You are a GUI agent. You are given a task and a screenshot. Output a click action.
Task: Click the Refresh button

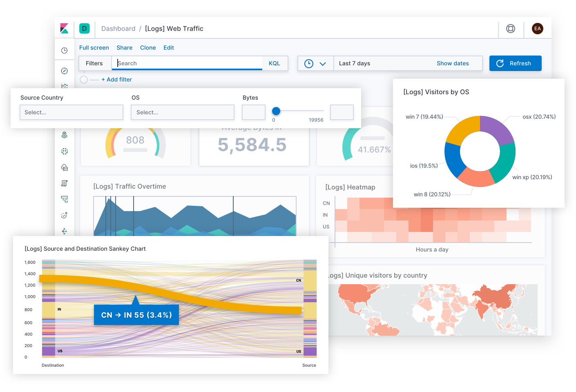coord(515,63)
